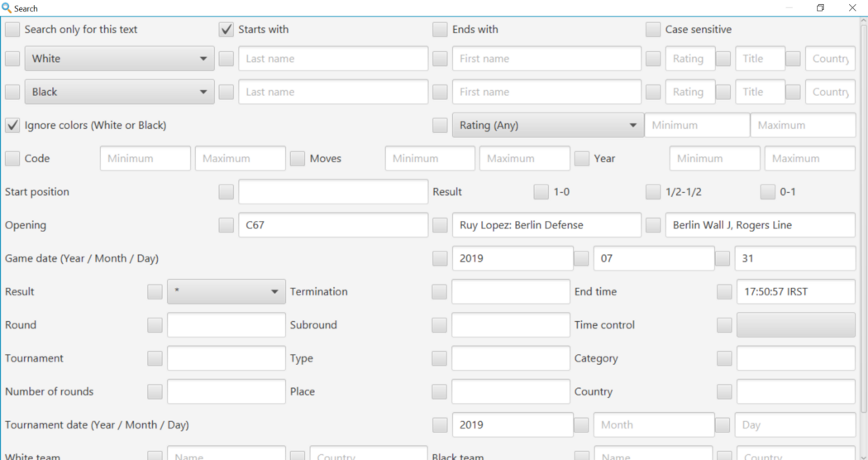This screenshot has width=868, height=460.
Task: Check the 1-0 result checkbox
Action: [x=541, y=192]
